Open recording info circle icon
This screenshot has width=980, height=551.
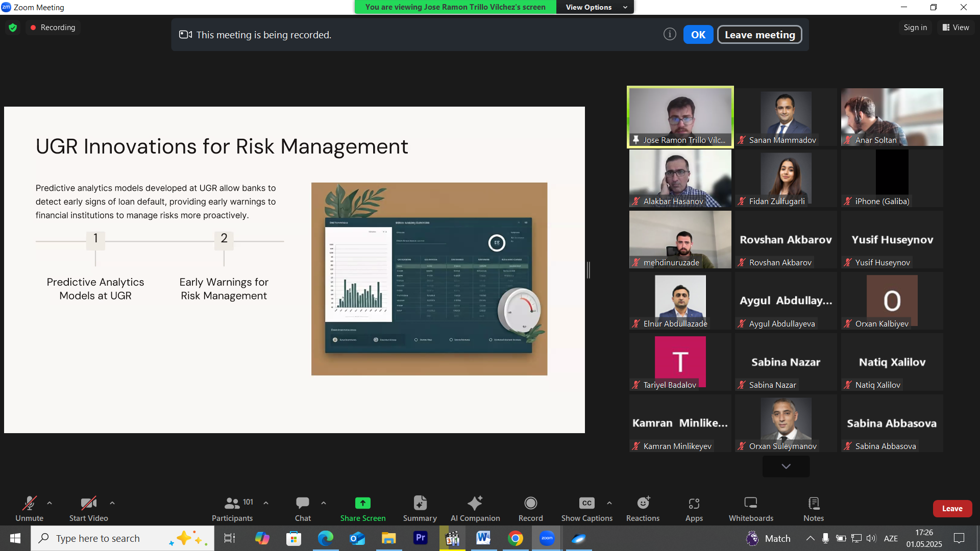pyautogui.click(x=669, y=34)
